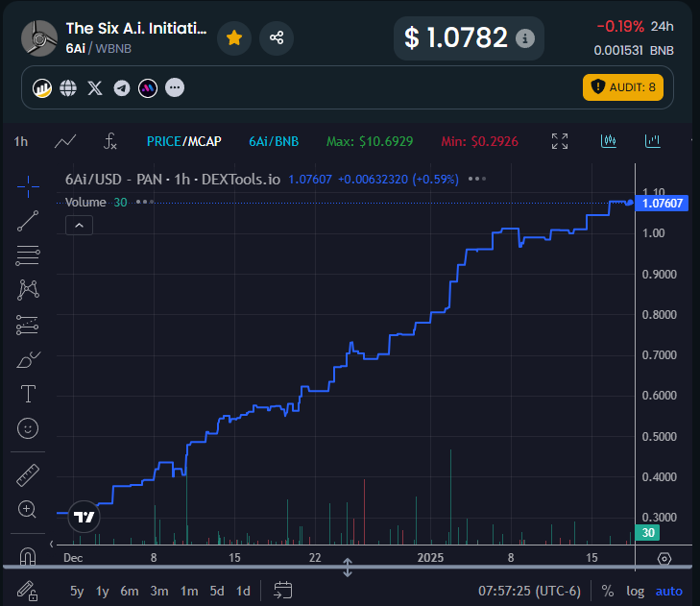The image size is (700, 606).
Task: Open chart settings gear icon
Action: (664, 559)
